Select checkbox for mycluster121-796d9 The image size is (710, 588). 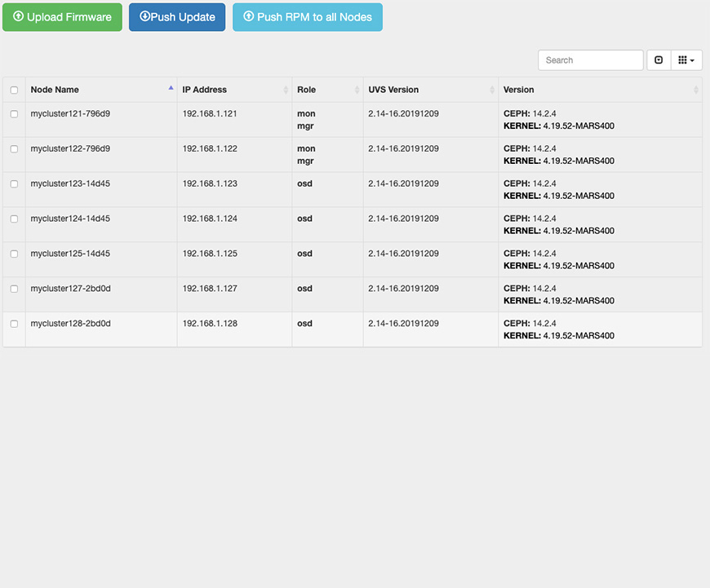(x=14, y=114)
